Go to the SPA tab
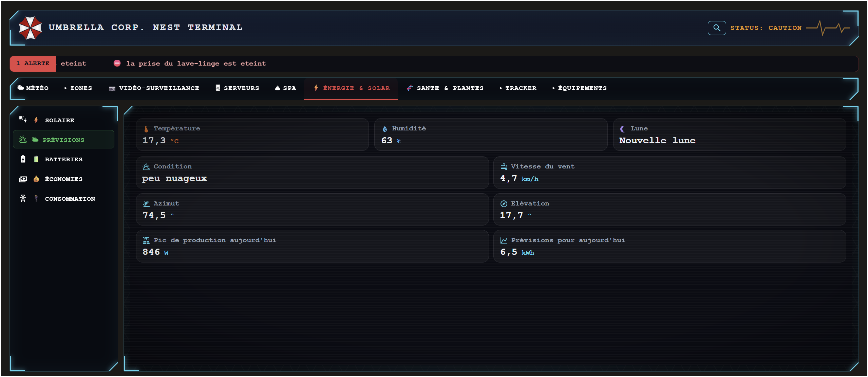The width and height of the screenshot is (868, 377). (x=285, y=88)
